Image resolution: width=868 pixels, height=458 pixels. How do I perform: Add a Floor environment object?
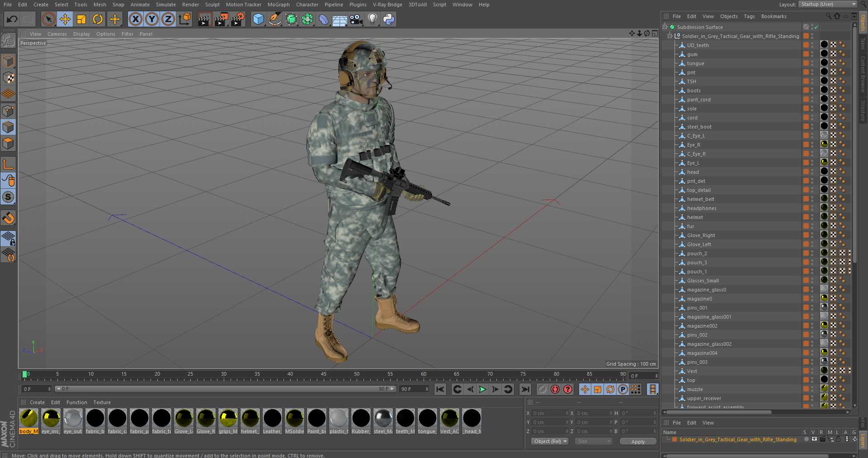coord(340,19)
